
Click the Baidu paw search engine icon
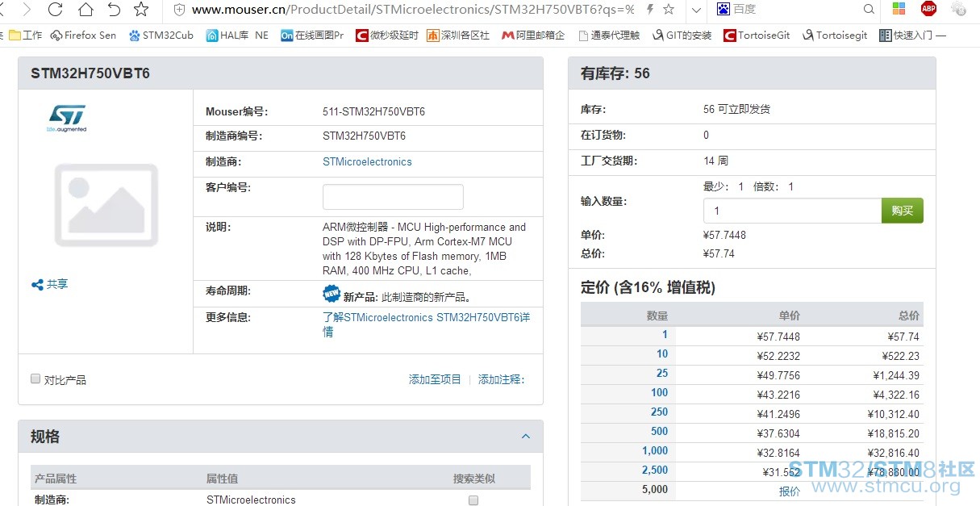point(724,9)
